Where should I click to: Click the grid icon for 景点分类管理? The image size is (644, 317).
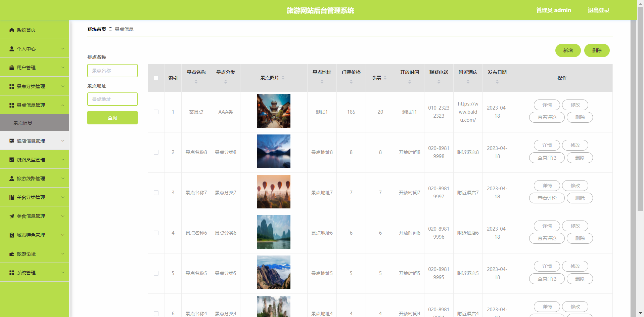click(x=12, y=86)
